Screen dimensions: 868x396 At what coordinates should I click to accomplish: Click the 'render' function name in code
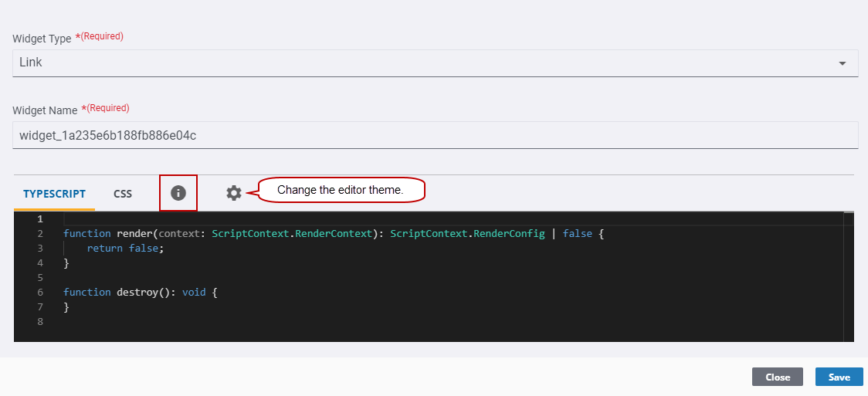point(134,233)
